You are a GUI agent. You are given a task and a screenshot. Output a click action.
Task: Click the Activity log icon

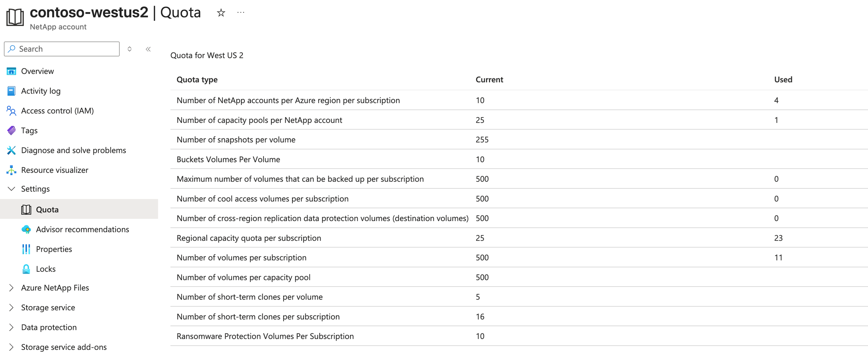coord(11,91)
